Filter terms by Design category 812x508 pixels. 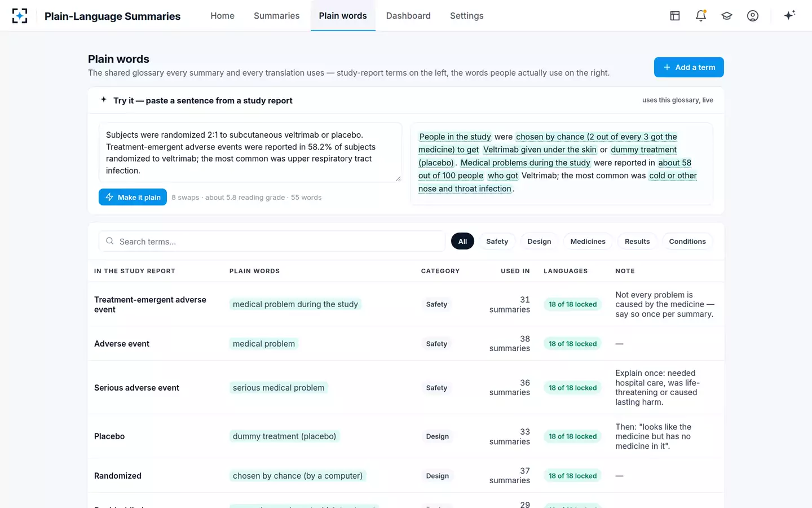pyautogui.click(x=539, y=241)
